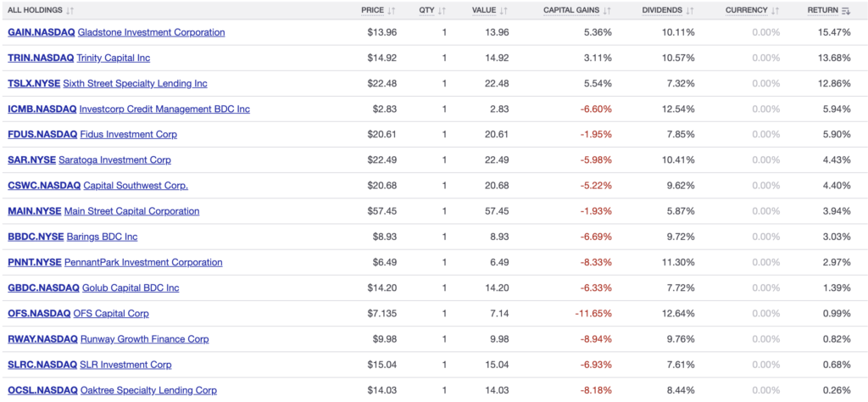Image resolution: width=868 pixels, height=402 pixels.
Task: View FDUS.NASDAQ Fidus Investment Corp
Action: coord(92,134)
